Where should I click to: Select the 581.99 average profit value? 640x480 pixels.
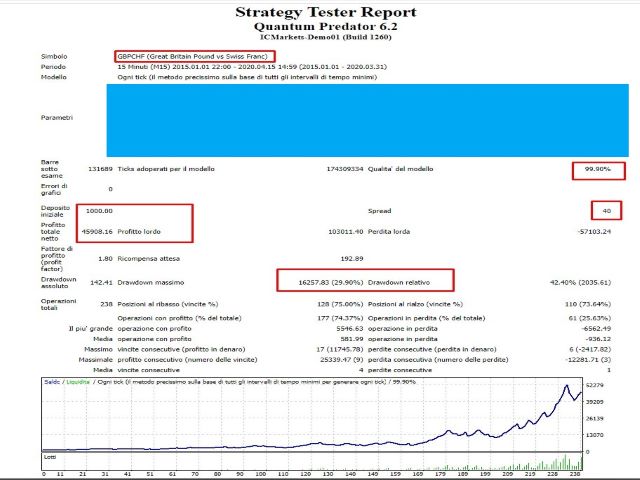coord(351,339)
